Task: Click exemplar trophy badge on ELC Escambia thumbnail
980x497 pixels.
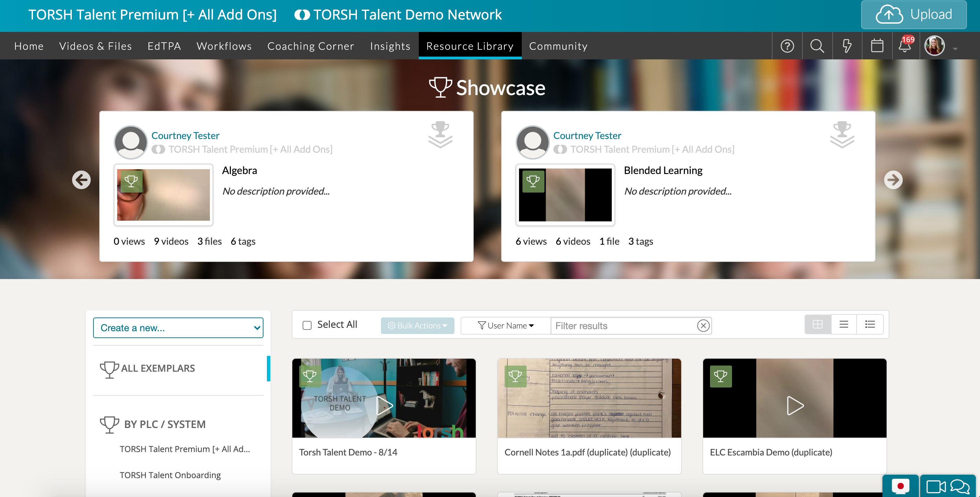Action: coord(721,376)
